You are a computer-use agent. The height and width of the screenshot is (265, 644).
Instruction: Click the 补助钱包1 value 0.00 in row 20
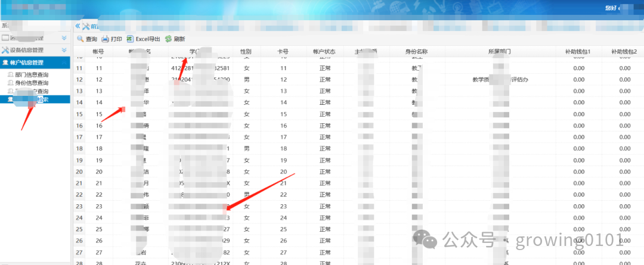click(x=578, y=172)
